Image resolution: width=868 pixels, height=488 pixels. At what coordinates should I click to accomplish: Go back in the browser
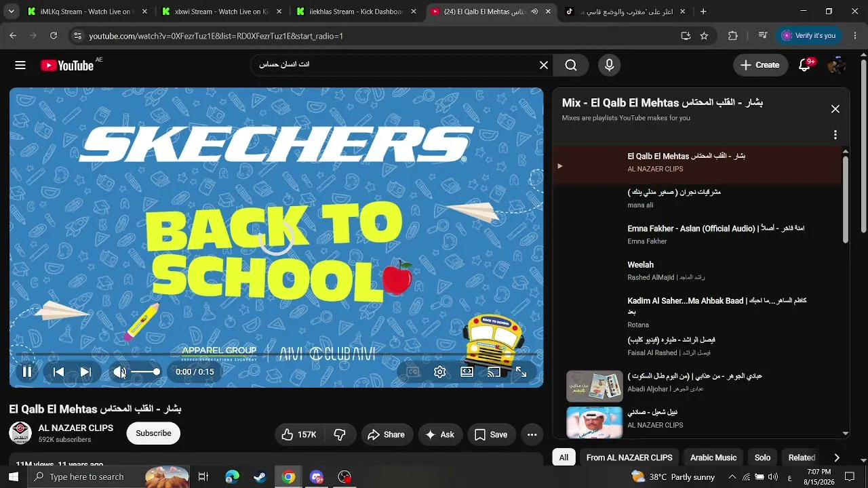tap(13, 36)
